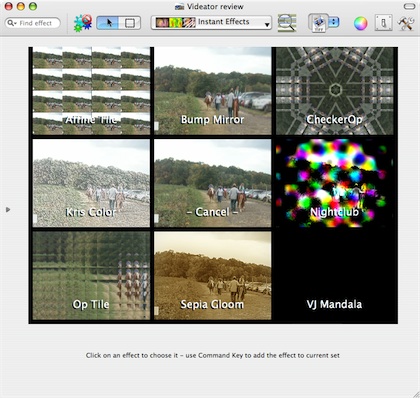
Task: Click the Videator review title document icon
Action: point(180,6)
